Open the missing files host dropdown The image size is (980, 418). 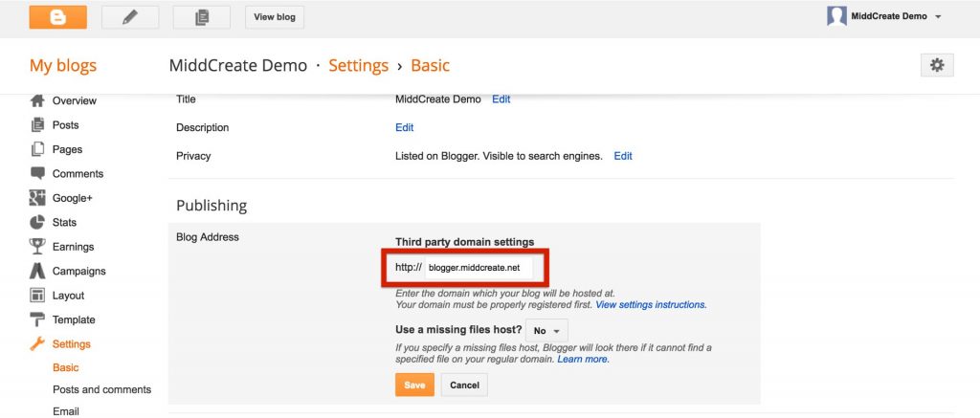(546, 331)
